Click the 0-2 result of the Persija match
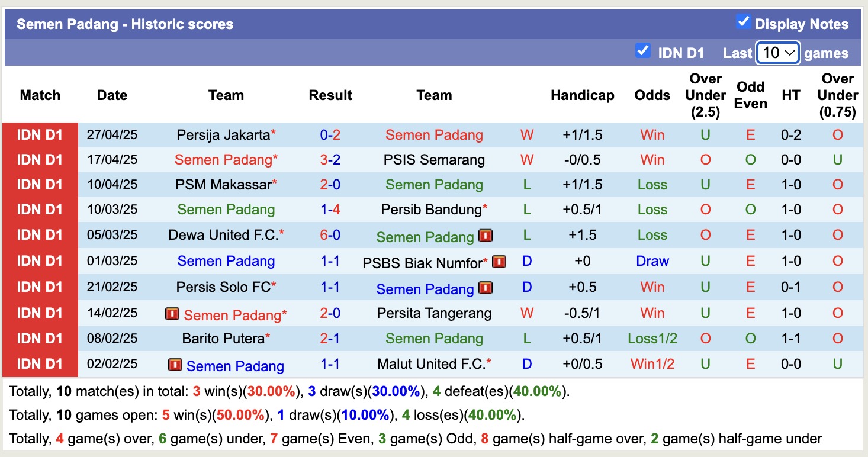This screenshot has height=457, width=868. 330,134
